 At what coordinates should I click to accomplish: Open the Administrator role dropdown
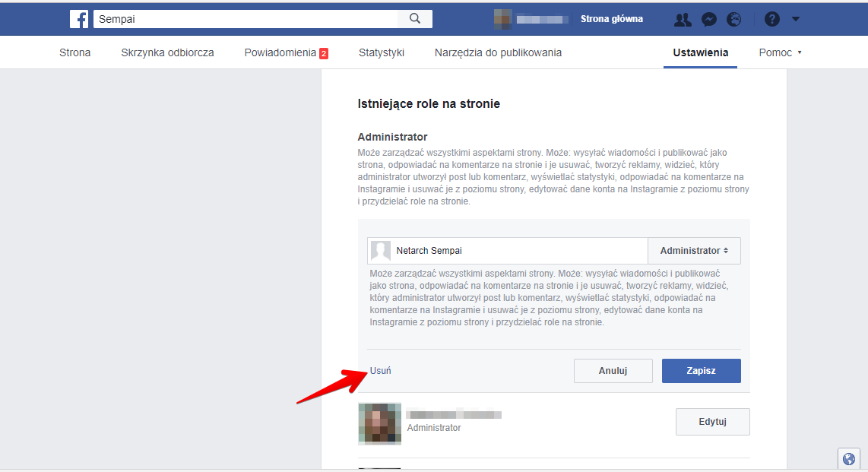click(694, 251)
